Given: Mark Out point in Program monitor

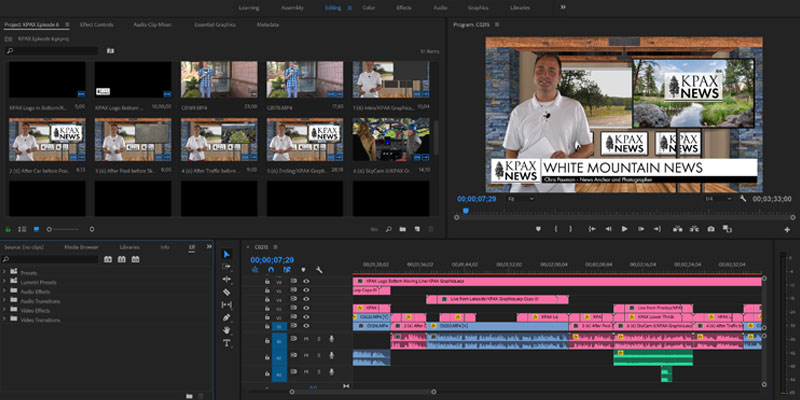Looking at the screenshot, I should point(570,229).
